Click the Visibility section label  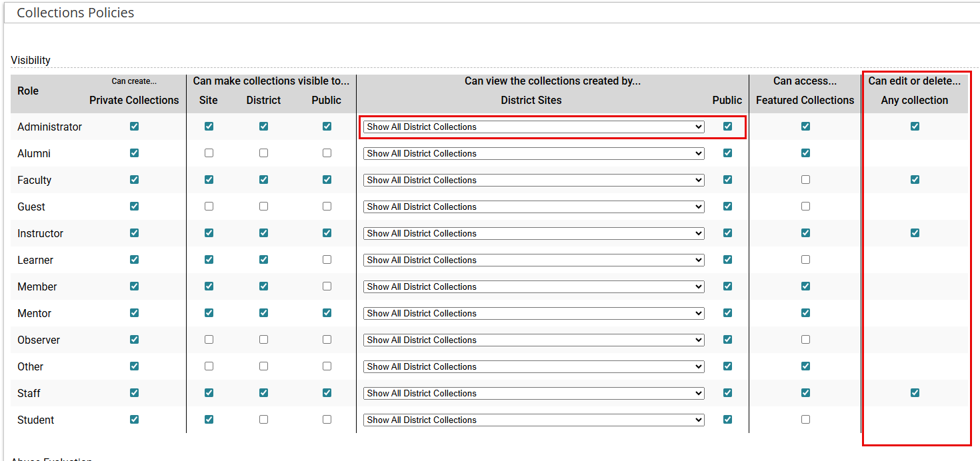(x=31, y=60)
